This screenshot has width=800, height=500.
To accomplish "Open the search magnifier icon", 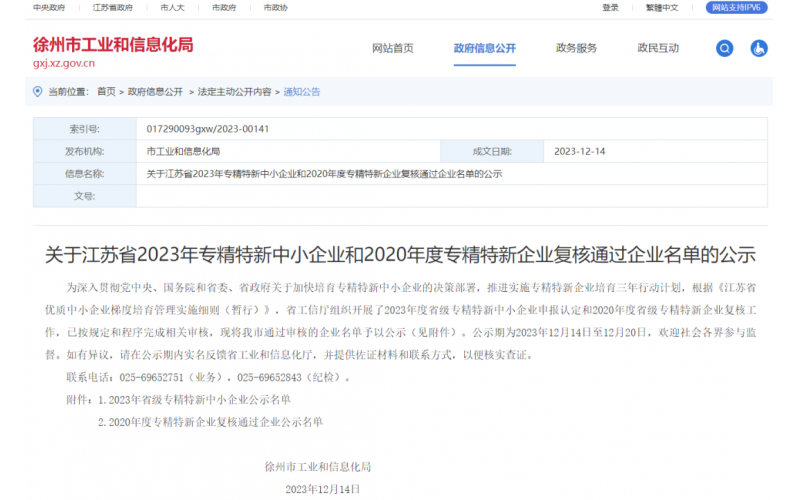I will tap(724, 48).
